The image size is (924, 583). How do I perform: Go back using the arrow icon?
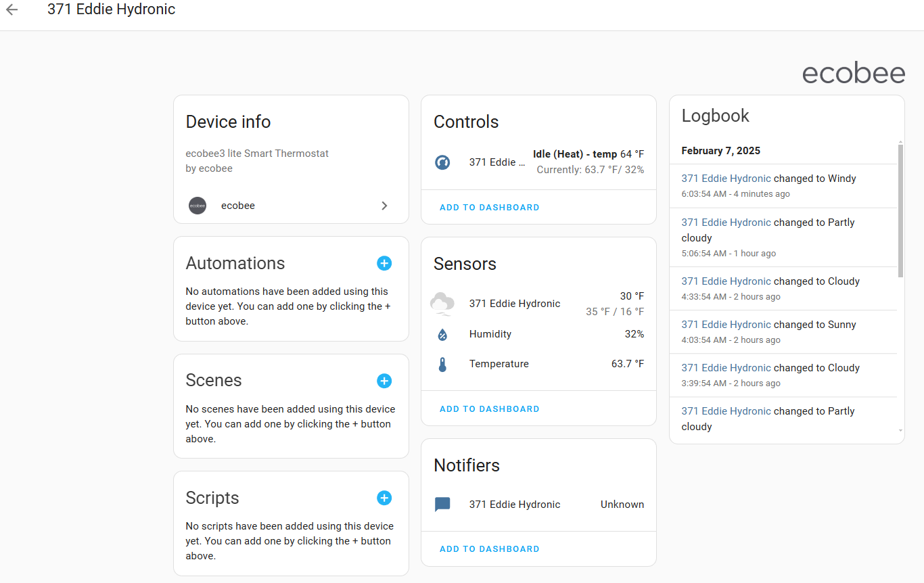11,9
